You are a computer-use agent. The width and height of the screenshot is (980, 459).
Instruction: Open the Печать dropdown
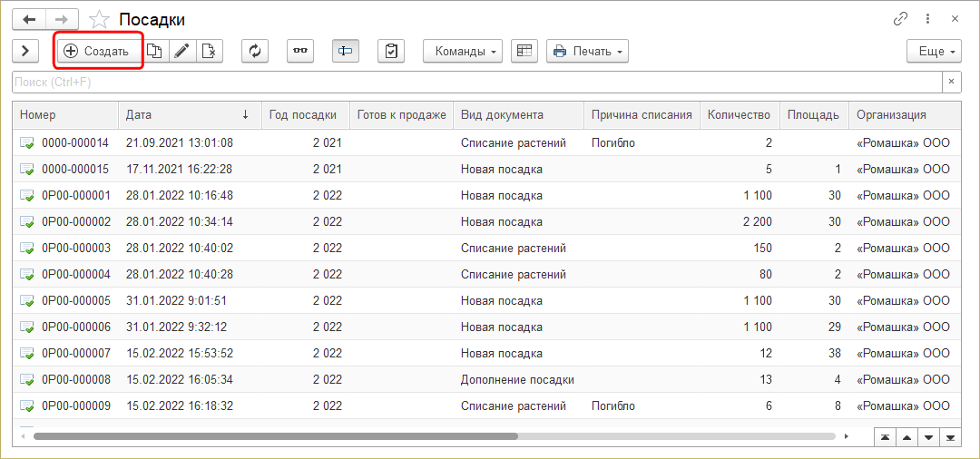pyautogui.click(x=587, y=51)
